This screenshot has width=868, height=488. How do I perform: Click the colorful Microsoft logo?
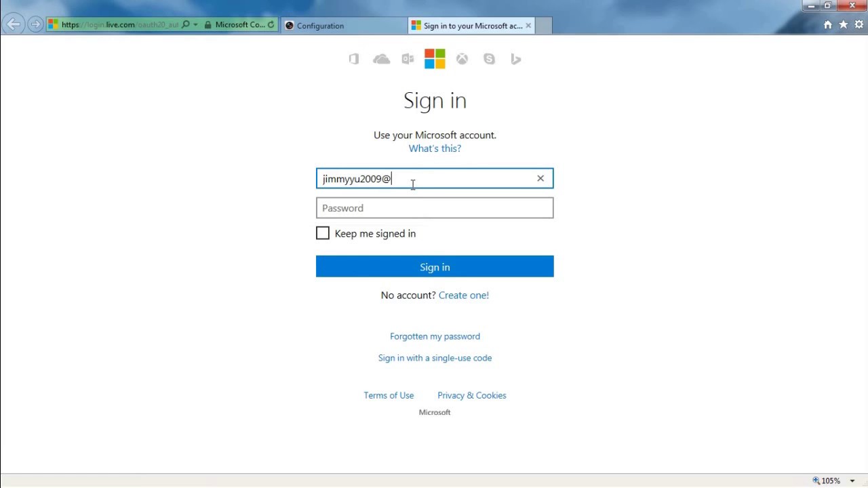click(x=435, y=59)
